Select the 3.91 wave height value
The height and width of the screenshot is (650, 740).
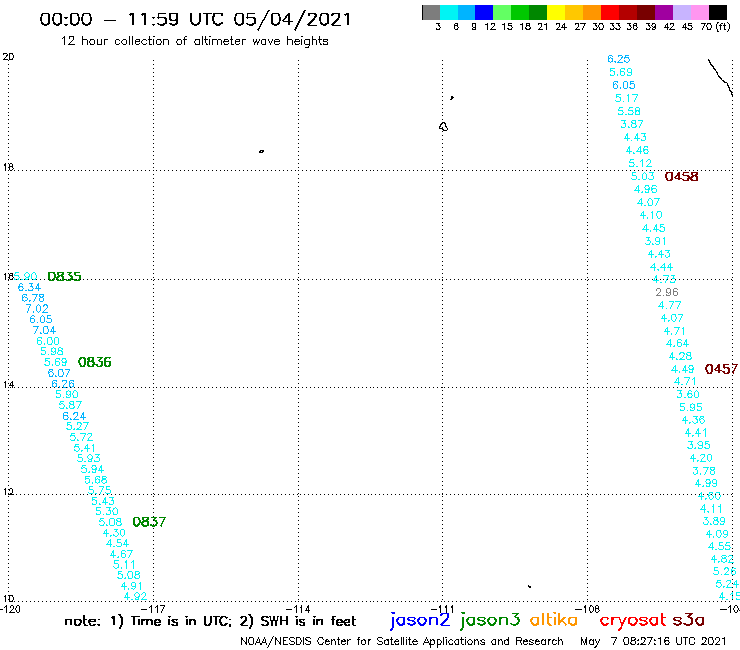click(656, 241)
